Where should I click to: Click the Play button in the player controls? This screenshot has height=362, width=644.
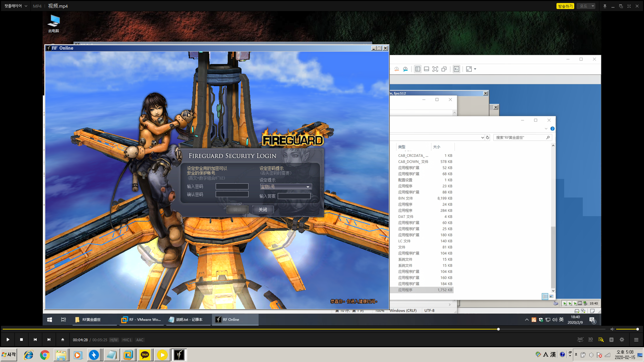point(8,340)
